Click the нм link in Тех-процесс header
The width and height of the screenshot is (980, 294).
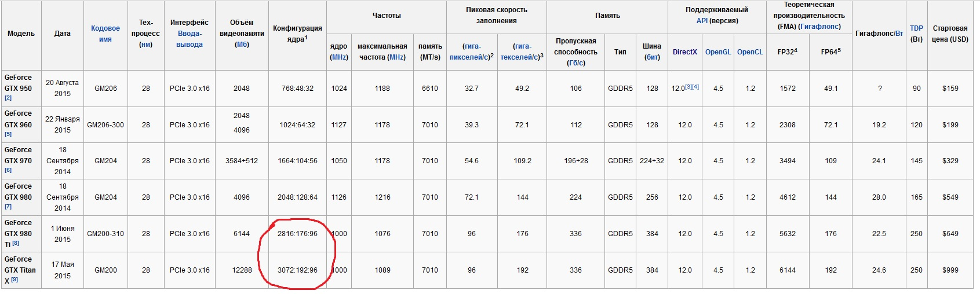coord(145,45)
